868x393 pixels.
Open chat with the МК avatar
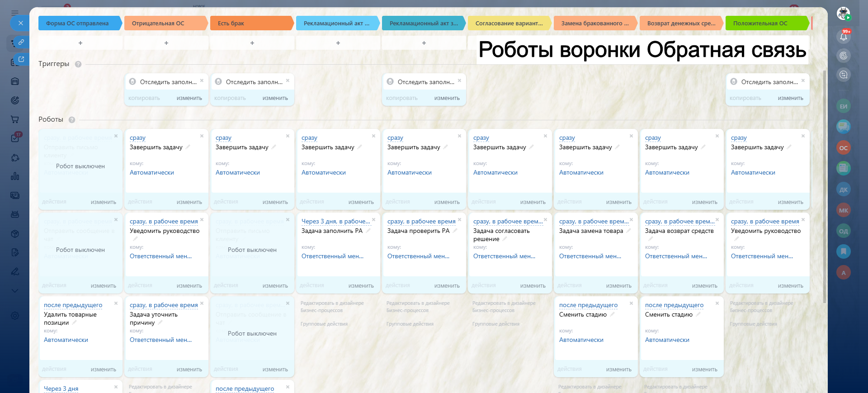coord(844,210)
